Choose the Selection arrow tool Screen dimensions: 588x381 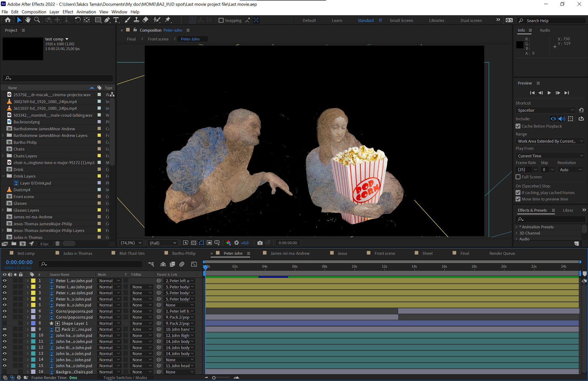[19, 20]
